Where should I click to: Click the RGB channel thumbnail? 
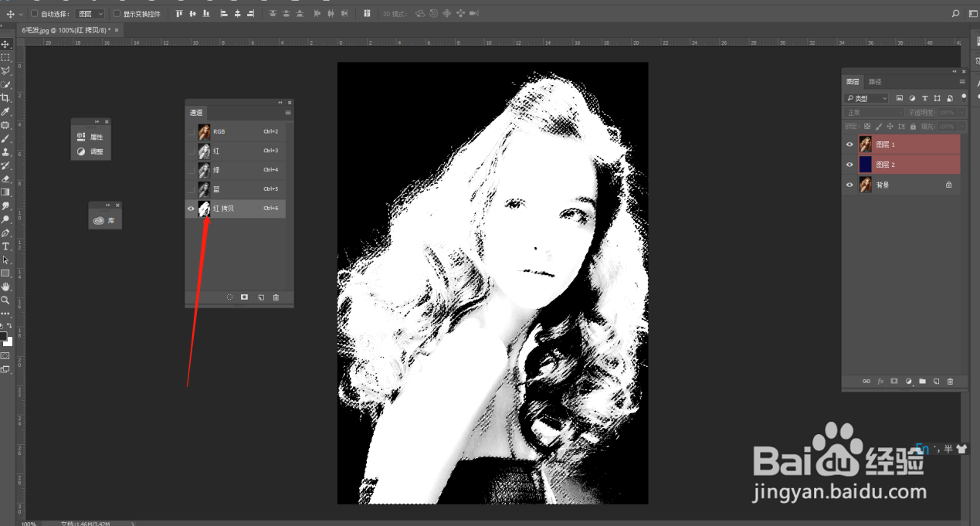pyautogui.click(x=203, y=131)
